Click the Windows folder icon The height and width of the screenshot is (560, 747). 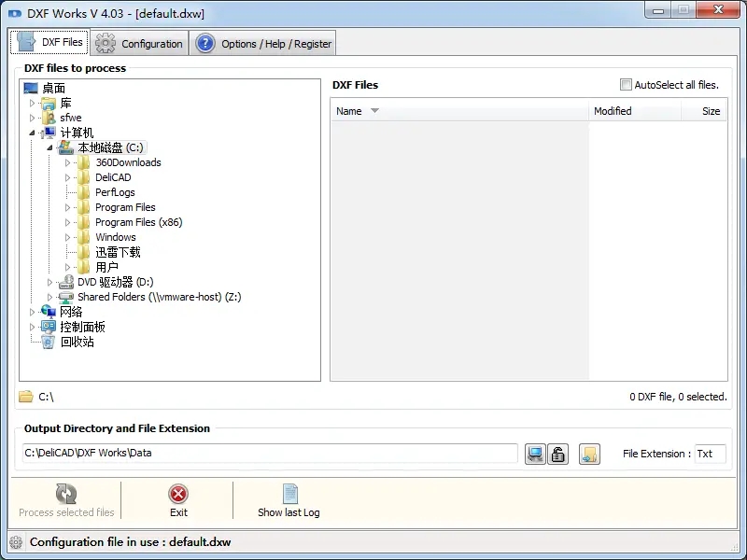pyautogui.click(x=84, y=237)
